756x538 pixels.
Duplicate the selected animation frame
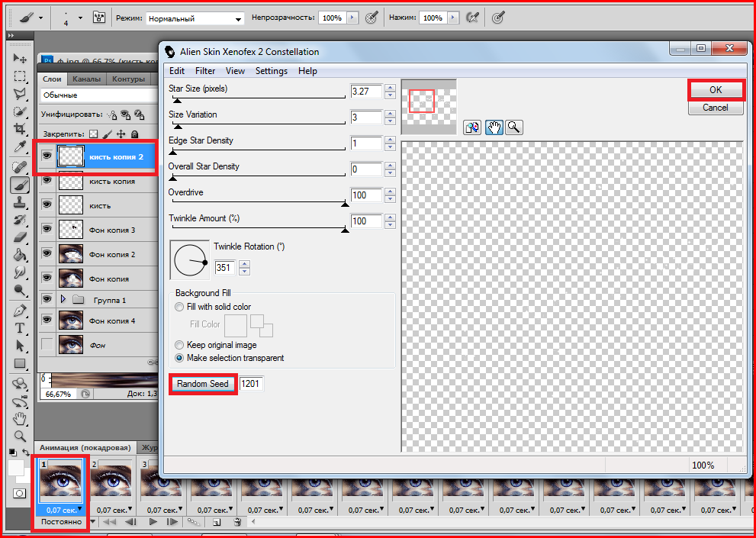(217, 522)
